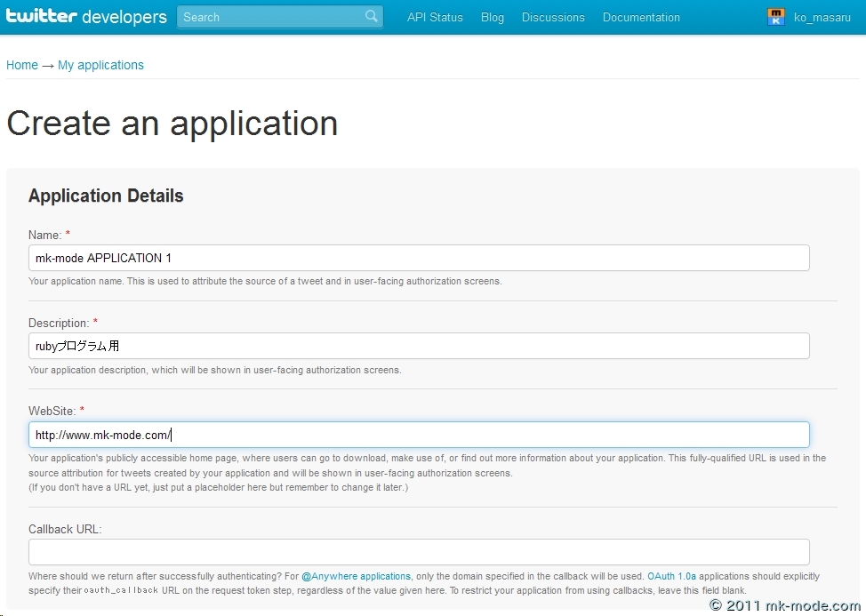This screenshot has height=616, width=866.
Task: Click the ko_masaru profile avatar
Action: tap(776, 17)
